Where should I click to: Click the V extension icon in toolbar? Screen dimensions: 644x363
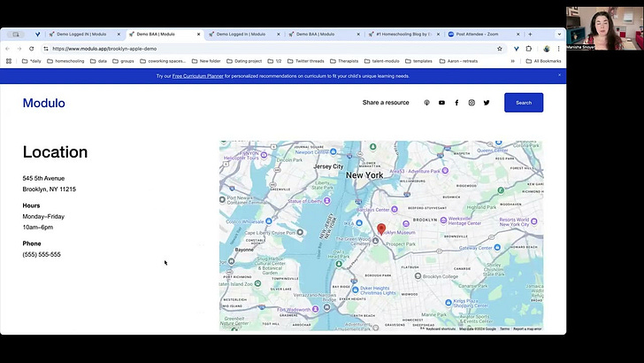pos(517,49)
